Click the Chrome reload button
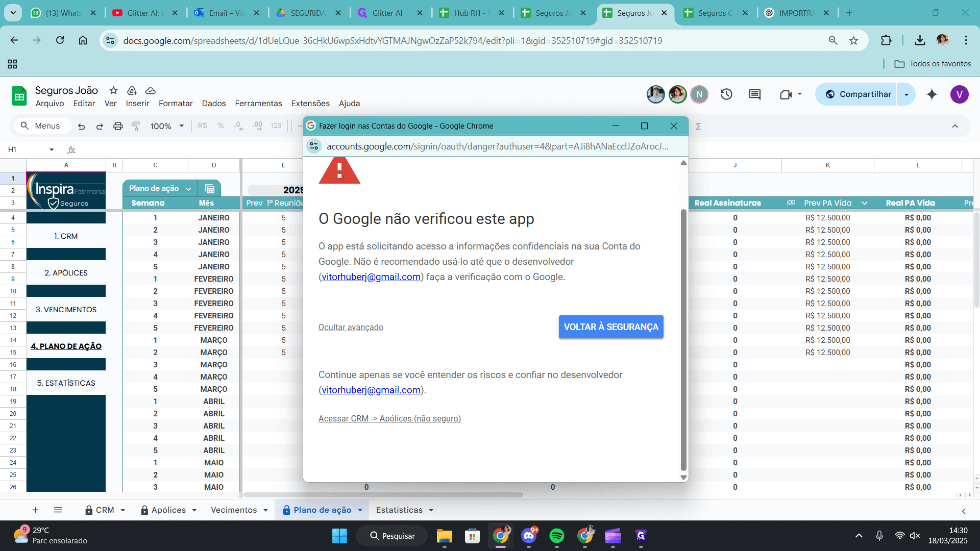This screenshot has height=551, width=980. tap(60, 40)
